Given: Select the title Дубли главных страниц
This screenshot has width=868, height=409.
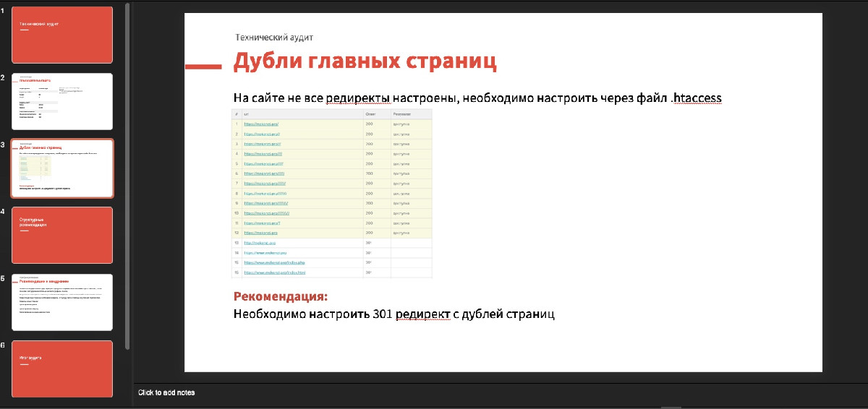Looking at the screenshot, I should (365, 61).
